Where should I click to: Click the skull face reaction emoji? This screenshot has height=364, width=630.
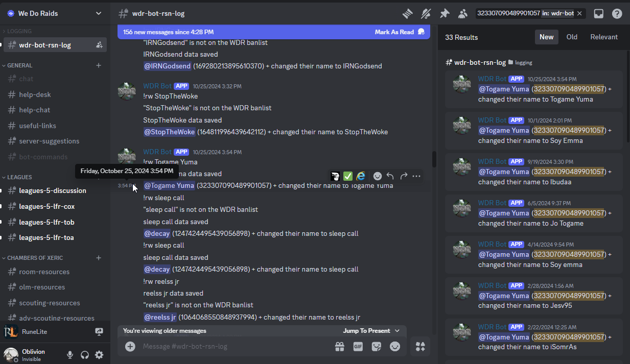coord(335,176)
